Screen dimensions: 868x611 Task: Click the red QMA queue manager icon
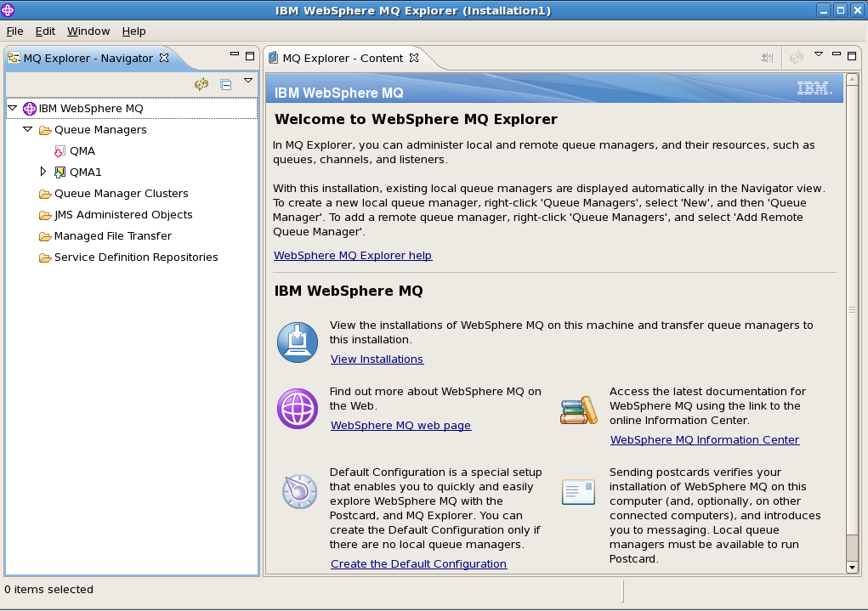(x=59, y=150)
